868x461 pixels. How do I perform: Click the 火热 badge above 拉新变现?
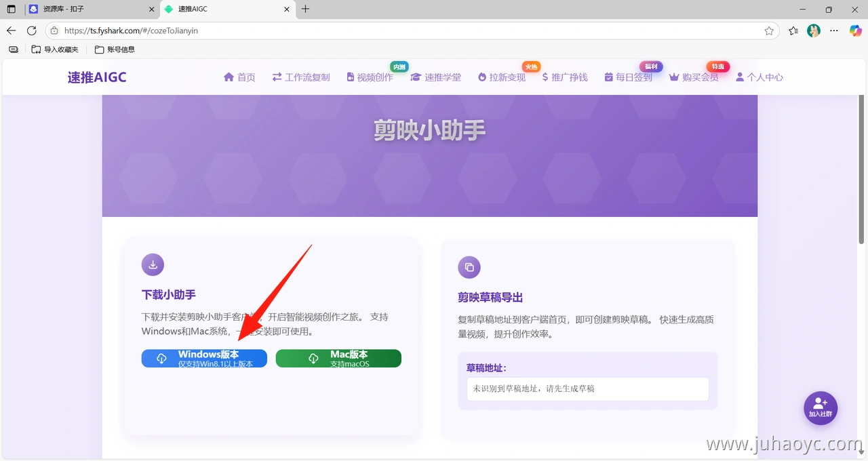[532, 66]
